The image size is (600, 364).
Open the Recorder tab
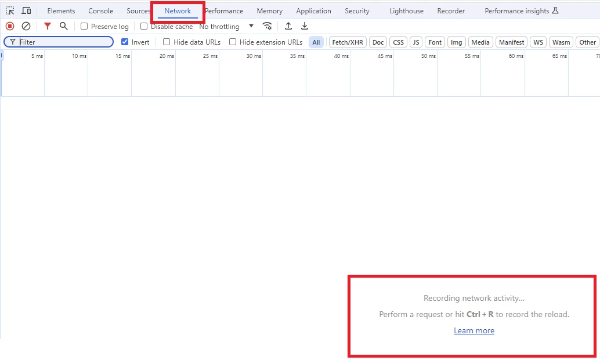pyautogui.click(x=451, y=11)
